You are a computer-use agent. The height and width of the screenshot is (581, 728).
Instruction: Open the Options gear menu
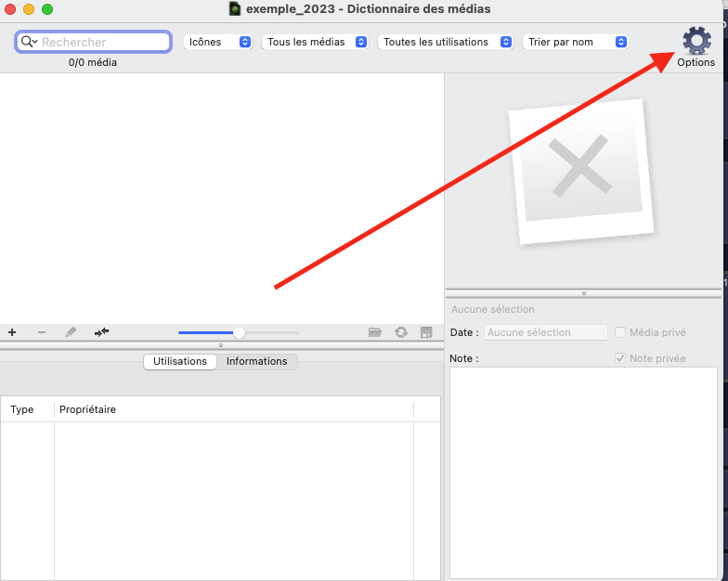tap(695, 42)
